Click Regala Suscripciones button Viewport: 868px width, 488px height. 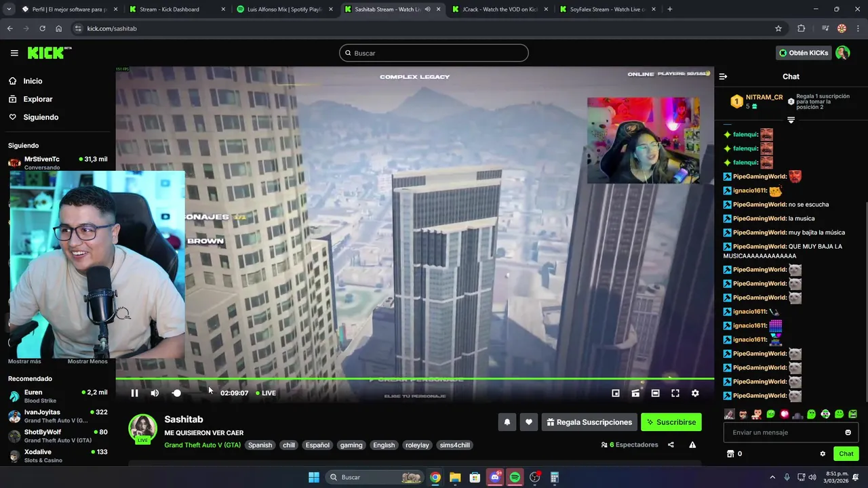[589, 422]
